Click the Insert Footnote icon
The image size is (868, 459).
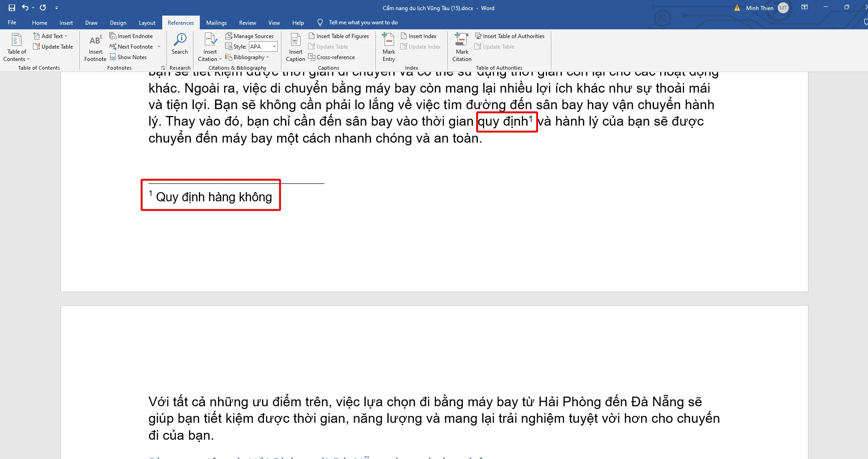click(x=95, y=40)
